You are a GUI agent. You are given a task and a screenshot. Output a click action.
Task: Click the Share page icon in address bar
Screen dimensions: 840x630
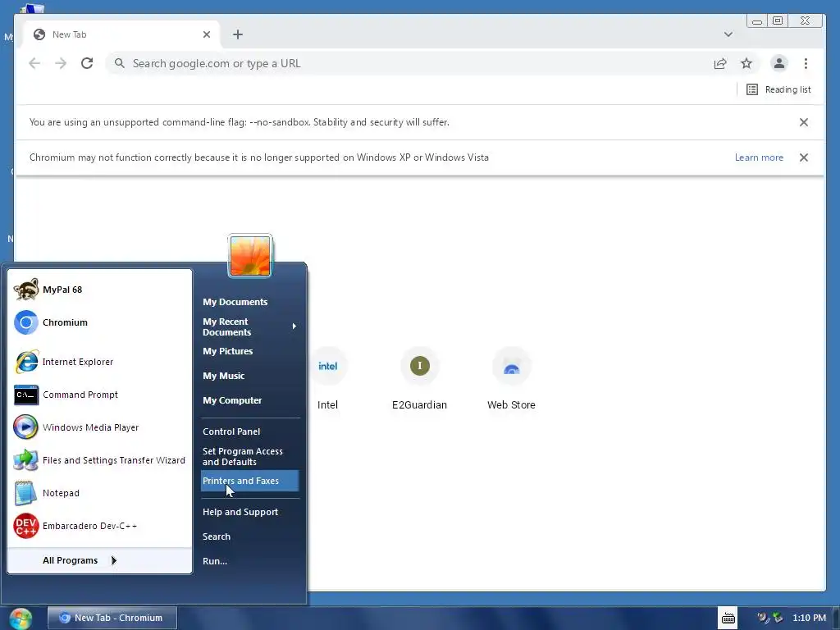tap(720, 63)
